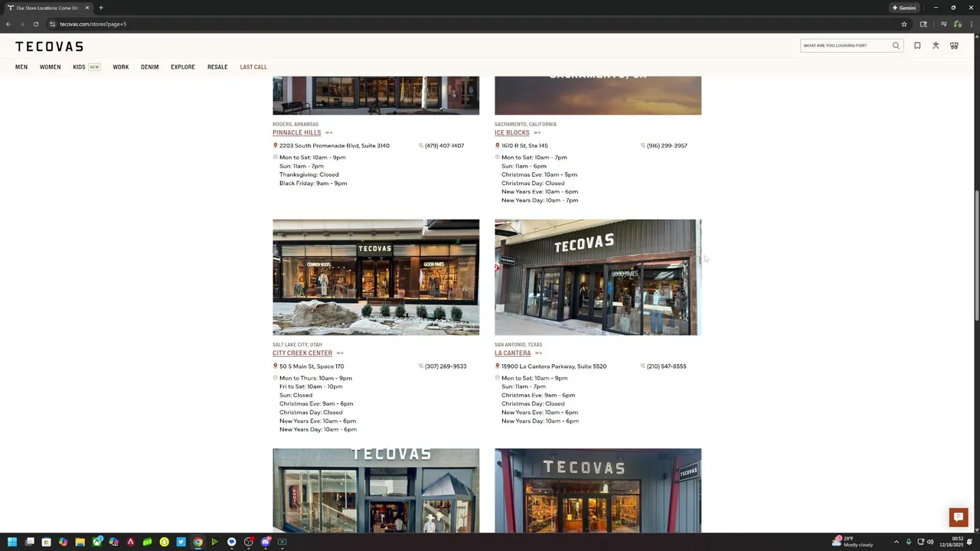Click the Chrome icon in the taskbar
Viewport: 980px width, 551px height.
[198, 542]
